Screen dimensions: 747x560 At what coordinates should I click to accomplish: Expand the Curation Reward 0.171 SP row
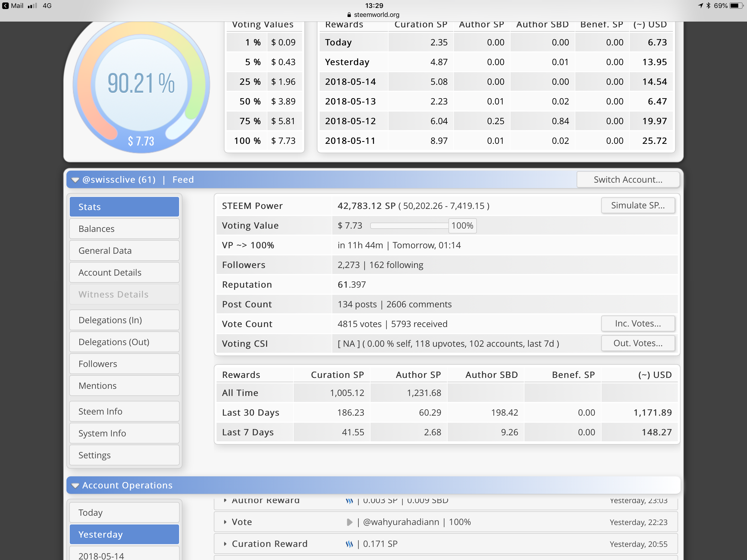pos(225,544)
